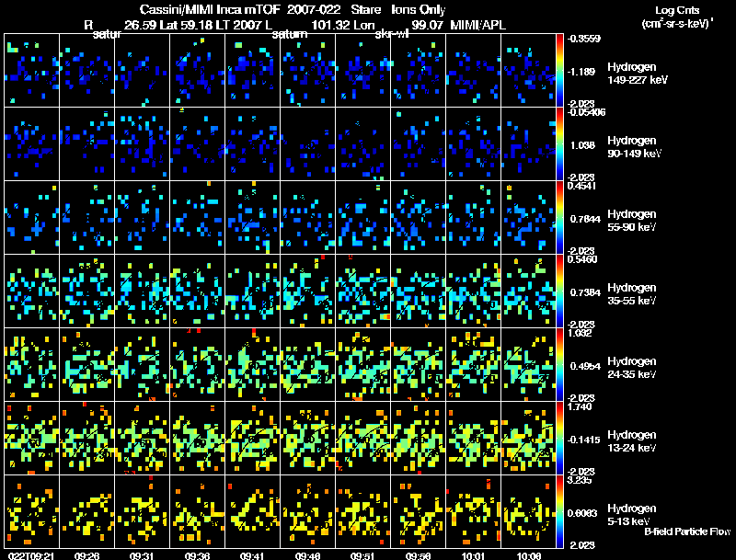Select the 5-13 keV image panel at 09:21
The height and width of the screenshot is (560, 736).
(x=31, y=511)
